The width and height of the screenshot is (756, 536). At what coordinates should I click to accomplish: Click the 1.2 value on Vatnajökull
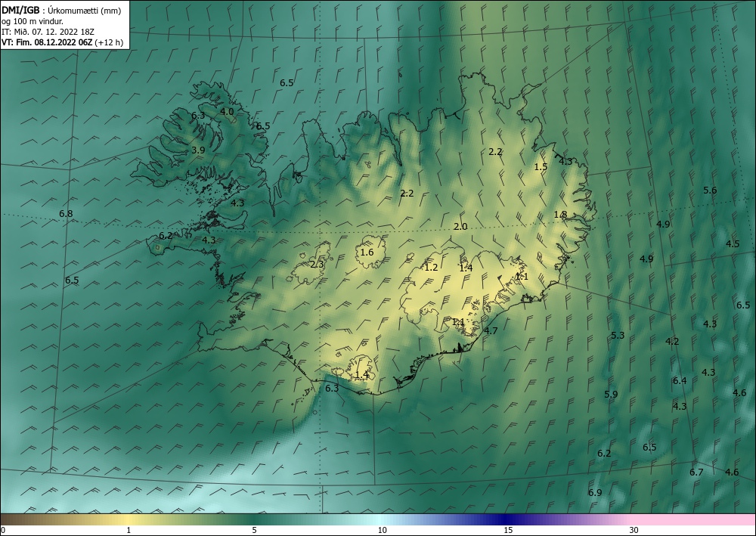coord(431,267)
